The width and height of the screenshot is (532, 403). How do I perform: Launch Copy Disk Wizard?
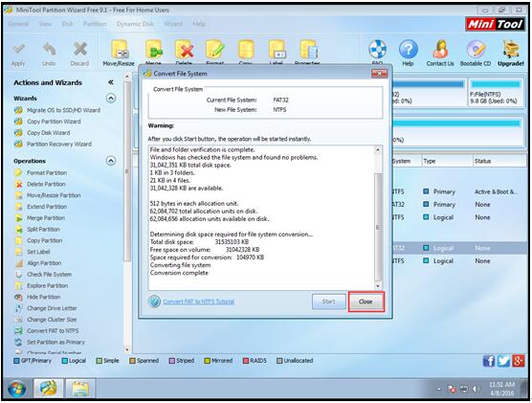coord(49,133)
